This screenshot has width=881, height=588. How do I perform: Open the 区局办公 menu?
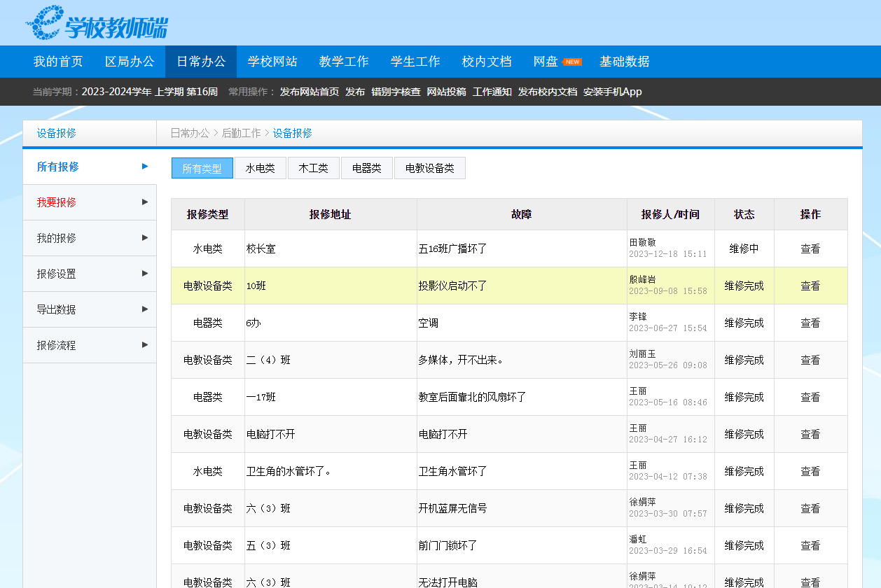click(130, 62)
